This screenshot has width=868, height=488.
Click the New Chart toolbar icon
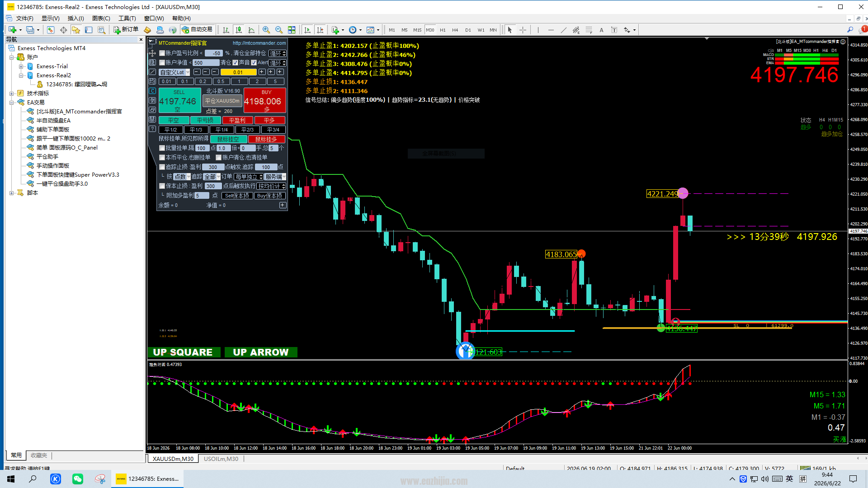[12, 30]
